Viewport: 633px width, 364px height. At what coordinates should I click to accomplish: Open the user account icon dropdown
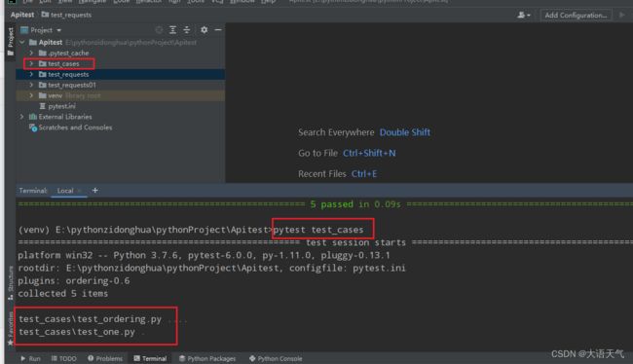point(524,16)
